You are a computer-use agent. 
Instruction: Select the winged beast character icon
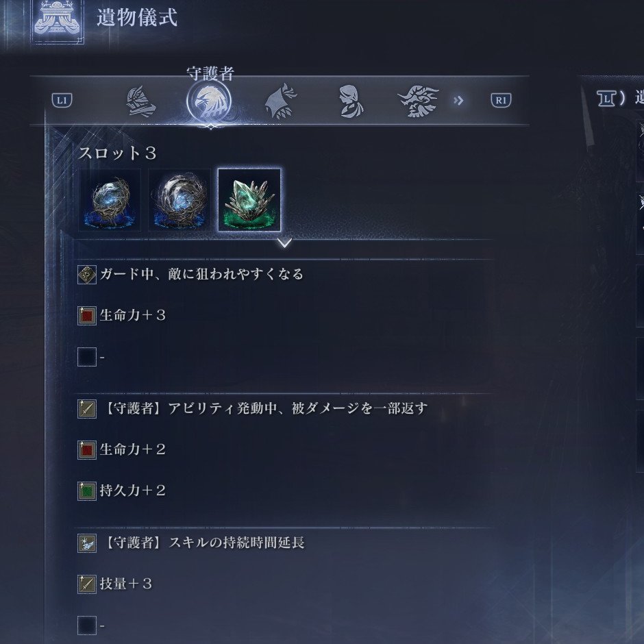419,101
